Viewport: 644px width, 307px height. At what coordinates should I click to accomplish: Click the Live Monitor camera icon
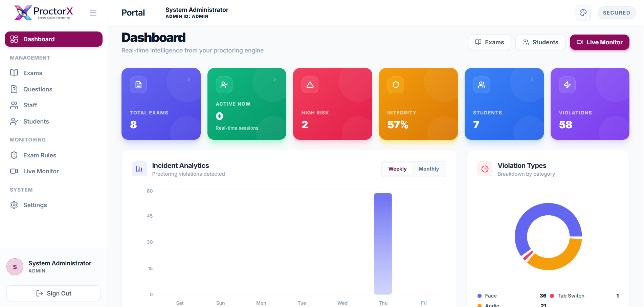tap(14, 171)
